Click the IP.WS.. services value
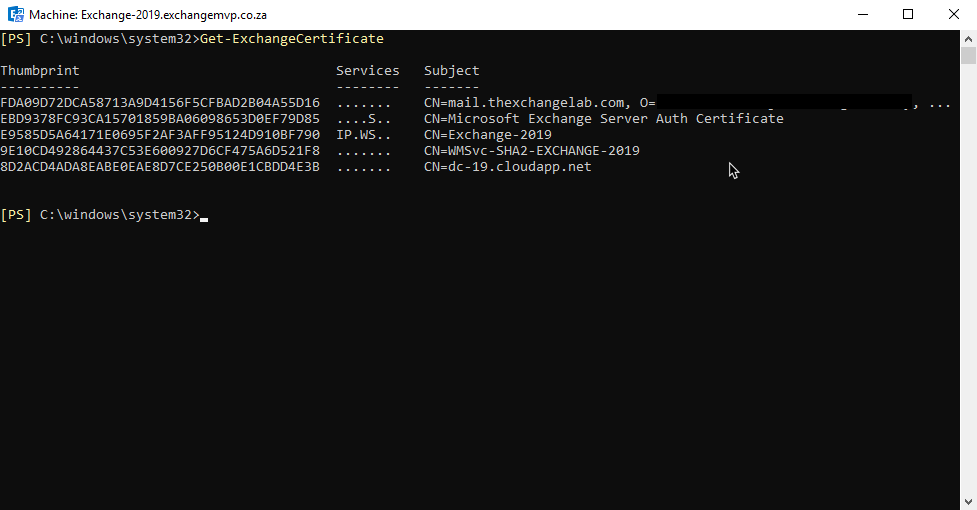977x510 pixels. click(364, 135)
